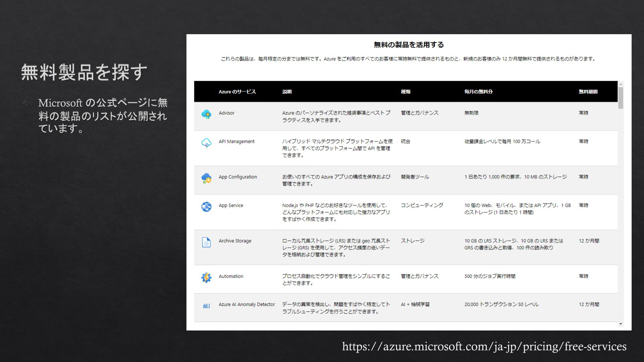The width and height of the screenshot is (644, 362).
Task: Click the slide bullet text about Microsoft
Action: [103, 116]
